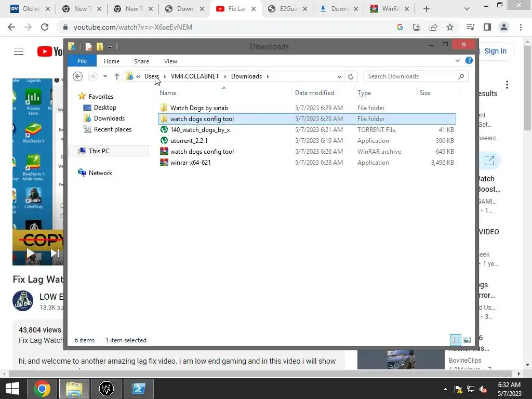Click New folder icon in Quick Access Toolbar
This screenshot has width=532, height=399.
100,47
